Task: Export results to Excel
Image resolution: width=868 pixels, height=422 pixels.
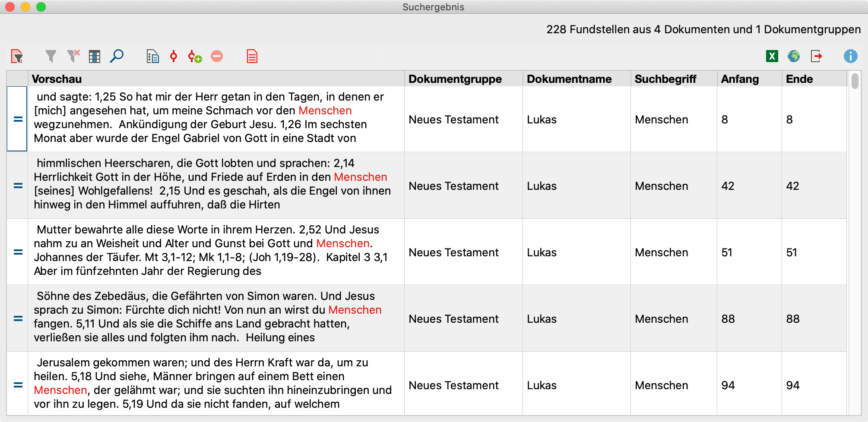Action: (772, 56)
